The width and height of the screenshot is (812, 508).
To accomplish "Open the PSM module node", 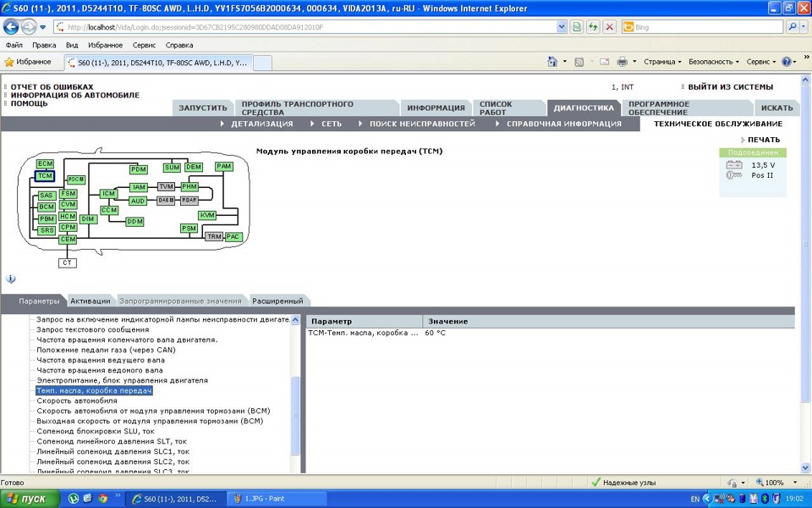I will tap(189, 228).
